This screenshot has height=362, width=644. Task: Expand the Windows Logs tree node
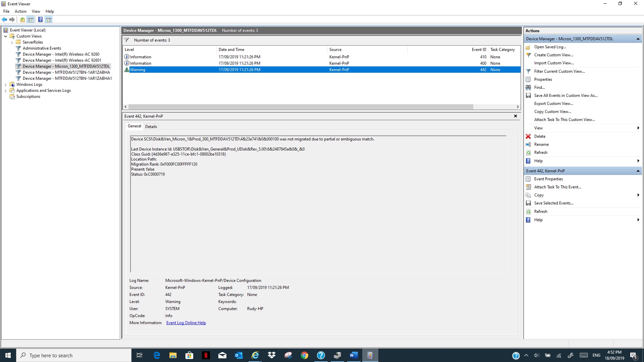point(6,85)
